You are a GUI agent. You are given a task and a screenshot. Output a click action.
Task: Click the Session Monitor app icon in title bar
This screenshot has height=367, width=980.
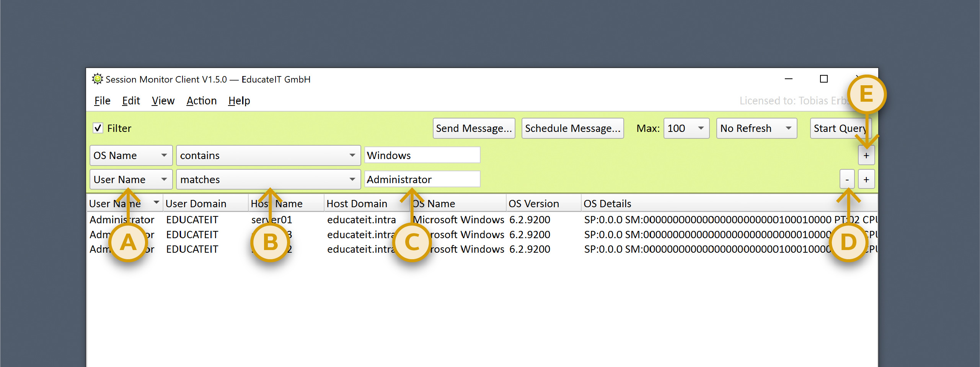click(97, 79)
